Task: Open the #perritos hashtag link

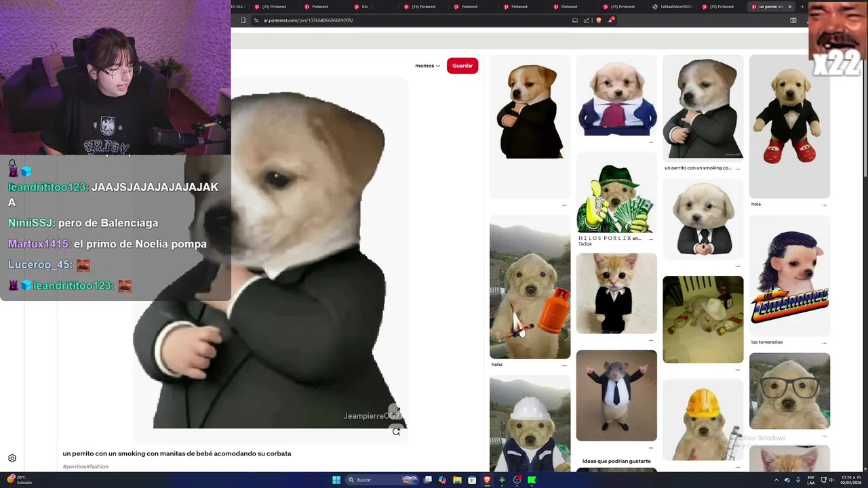Action: coord(74,466)
